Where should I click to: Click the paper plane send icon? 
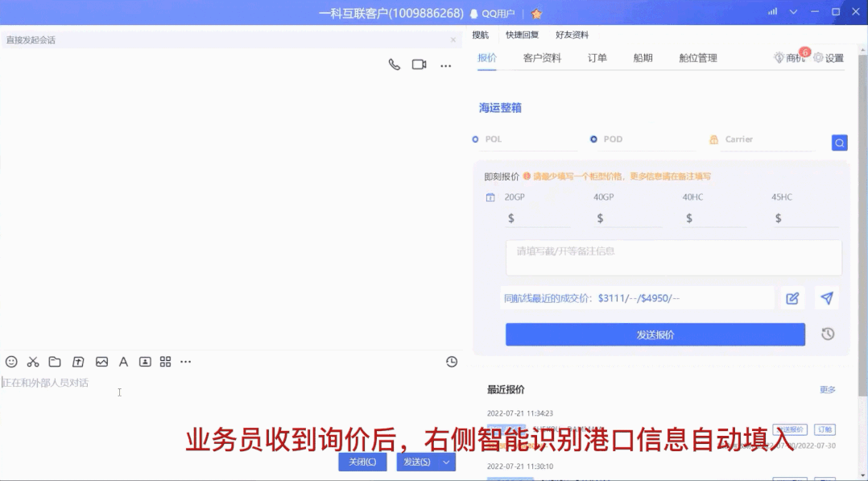click(826, 297)
